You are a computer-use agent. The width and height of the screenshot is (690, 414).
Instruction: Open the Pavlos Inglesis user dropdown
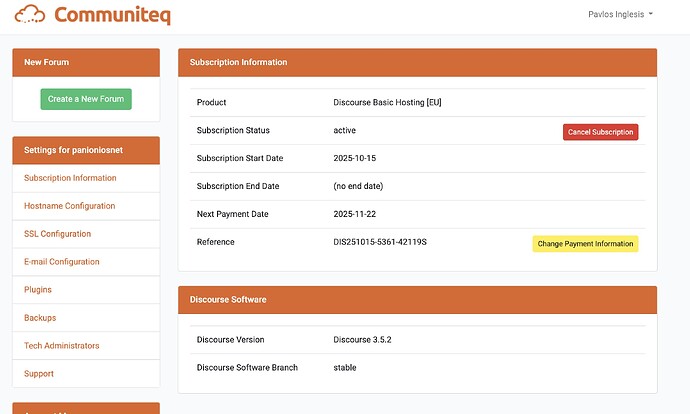pos(620,14)
